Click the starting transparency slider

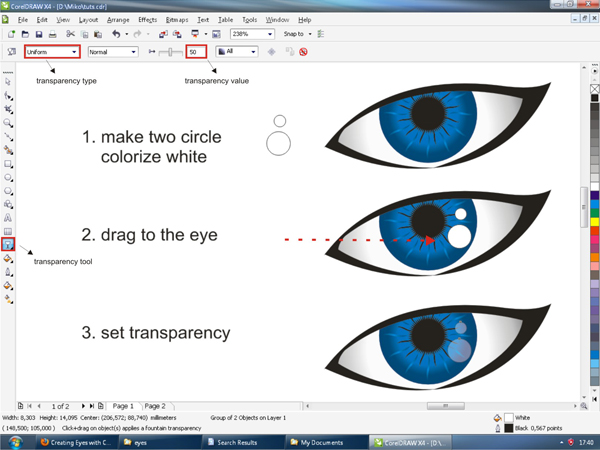coord(171,52)
